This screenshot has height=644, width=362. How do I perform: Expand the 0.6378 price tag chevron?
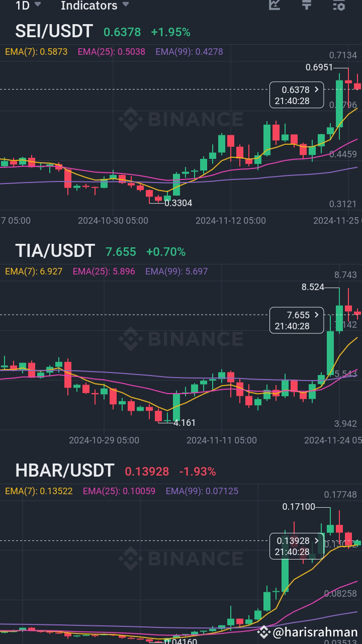pos(315,88)
